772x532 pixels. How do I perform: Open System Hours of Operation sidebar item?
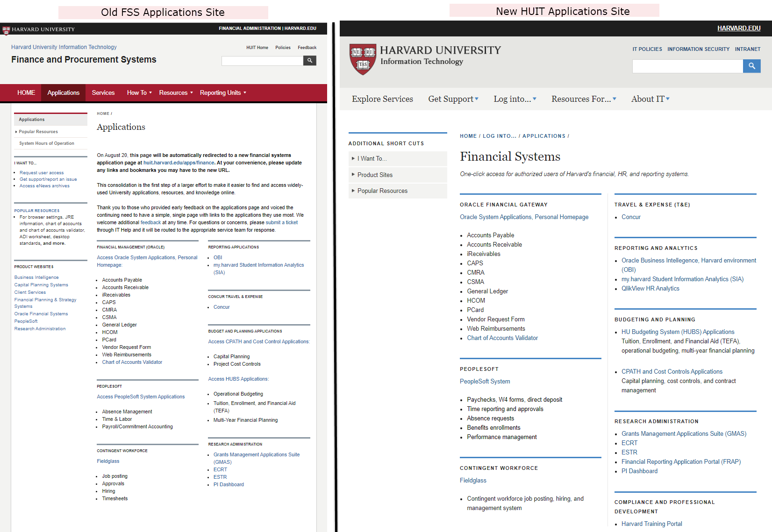pyautogui.click(x=47, y=143)
